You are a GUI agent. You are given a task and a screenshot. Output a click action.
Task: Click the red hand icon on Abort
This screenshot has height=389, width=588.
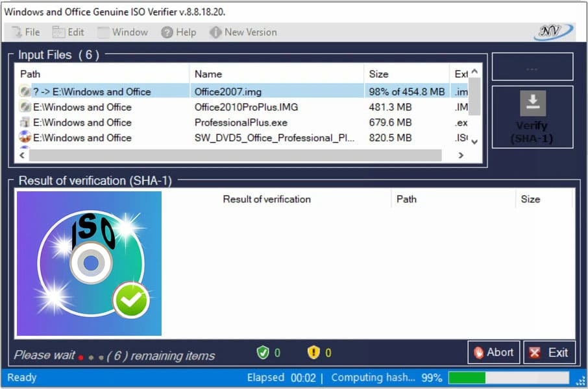478,353
